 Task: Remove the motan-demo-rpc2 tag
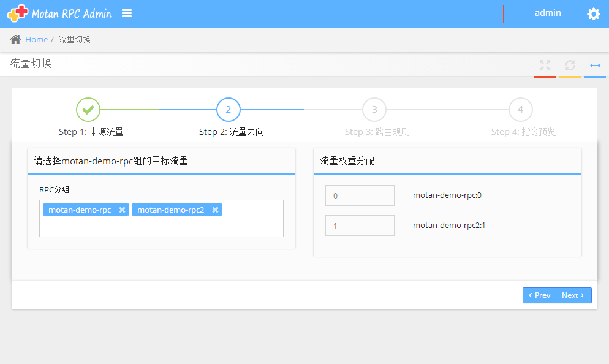[x=215, y=210]
